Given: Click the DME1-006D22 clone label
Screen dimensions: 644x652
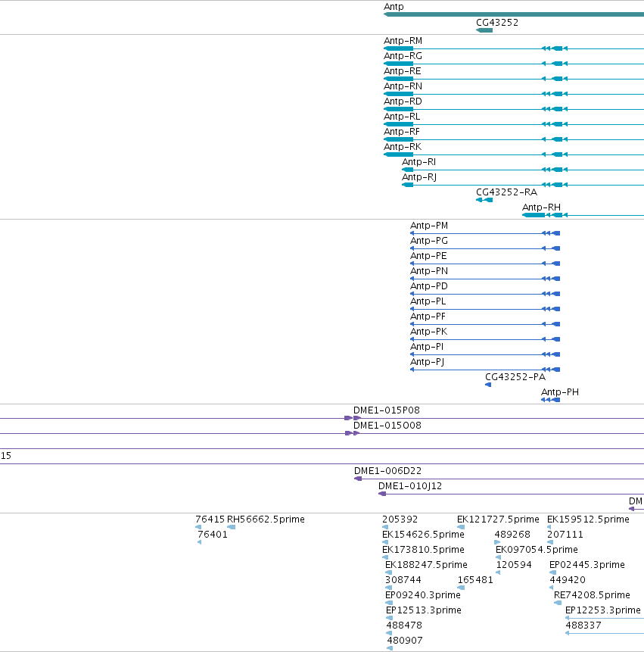Looking at the screenshot, I should 387,471.
